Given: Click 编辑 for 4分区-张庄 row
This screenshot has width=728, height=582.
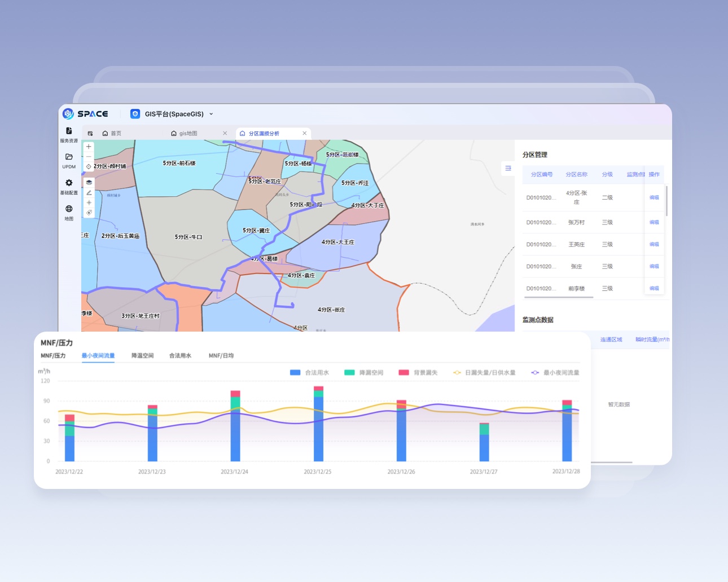Looking at the screenshot, I should [654, 197].
